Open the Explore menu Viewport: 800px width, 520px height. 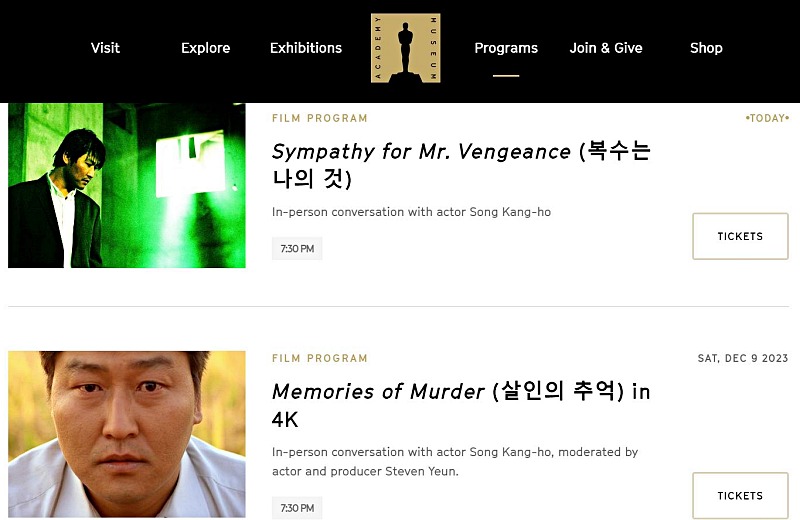tap(206, 48)
